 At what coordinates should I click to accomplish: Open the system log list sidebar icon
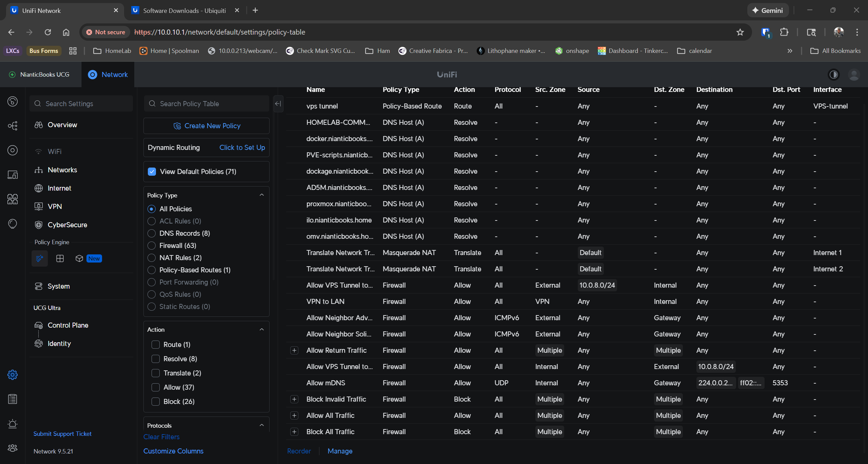(13, 399)
